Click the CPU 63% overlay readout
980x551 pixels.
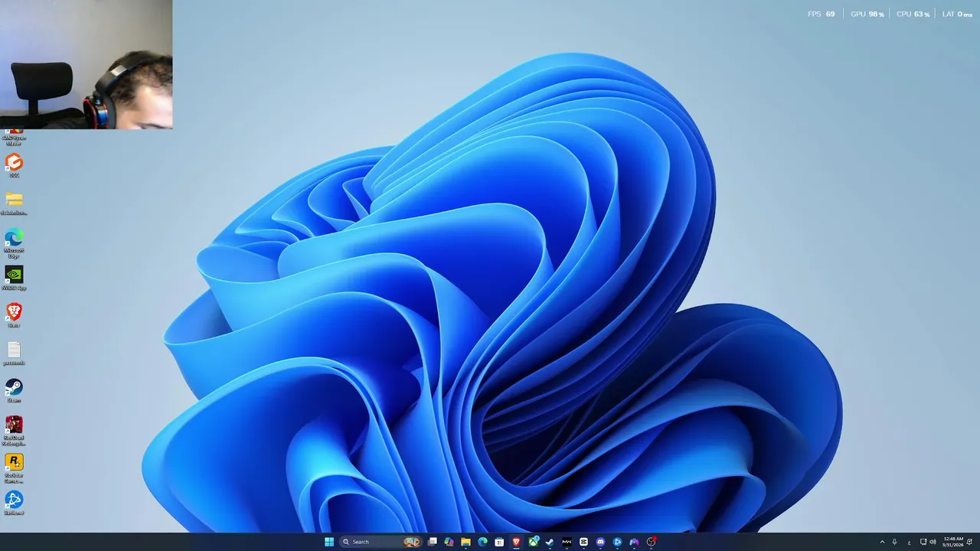(x=913, y=14)
